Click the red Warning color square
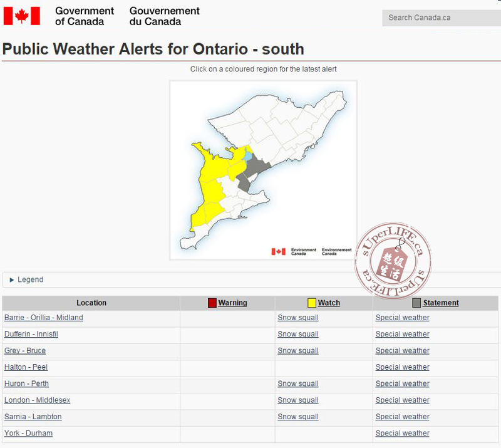 [212, 303]
